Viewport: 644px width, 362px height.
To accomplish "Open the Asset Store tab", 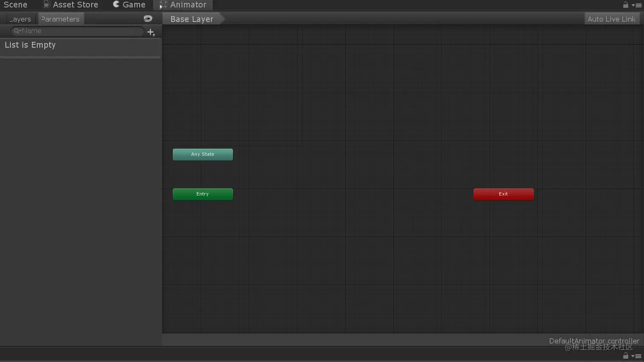I will [x=70, y=5].
